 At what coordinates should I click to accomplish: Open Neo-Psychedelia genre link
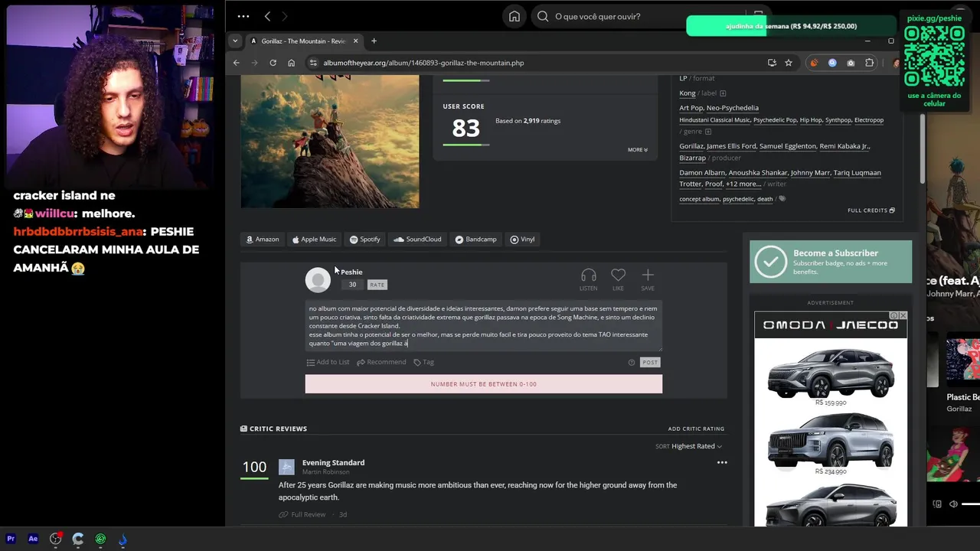tap(733, 108)
